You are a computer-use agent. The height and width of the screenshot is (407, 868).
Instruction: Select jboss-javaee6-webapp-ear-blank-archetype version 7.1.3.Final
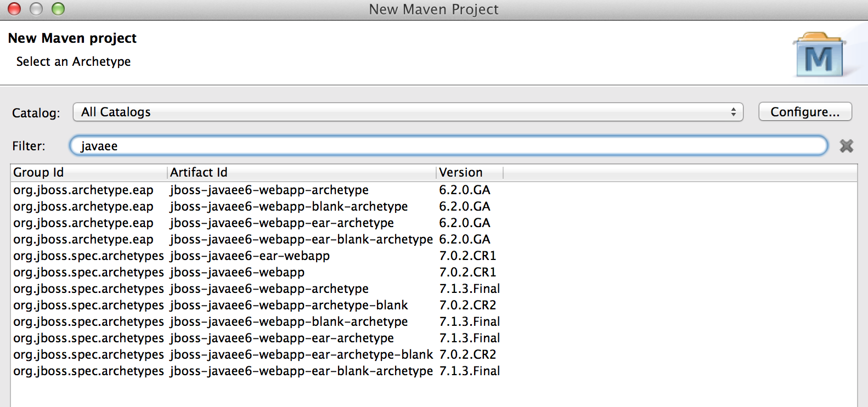click(x=433, y=371)
